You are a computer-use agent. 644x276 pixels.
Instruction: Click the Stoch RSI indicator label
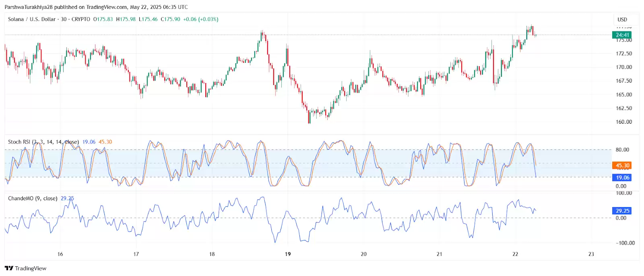pyautogui.click(x=19, y=142)
